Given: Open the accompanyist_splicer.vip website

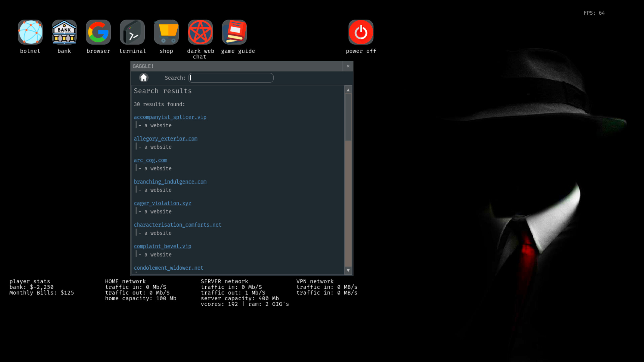Looking at the screenshot, I should (170, 117).
